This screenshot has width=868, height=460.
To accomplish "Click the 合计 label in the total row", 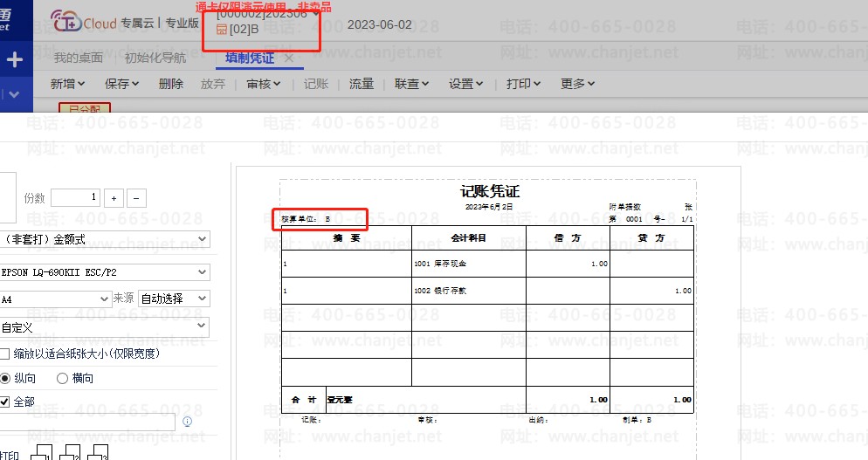I will 304,400.
